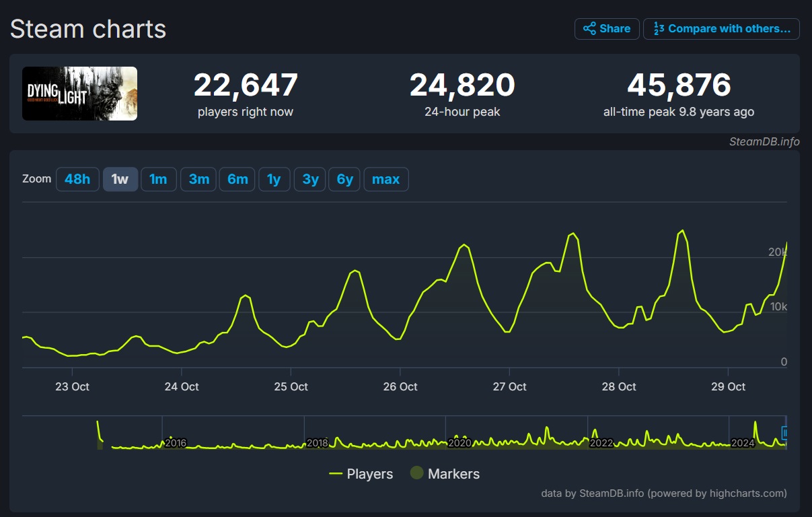This screenshot has width=812, height=517.
Task: Switch chart to 3y zoom
Action: pyautogui.click(x=310, y=180)
